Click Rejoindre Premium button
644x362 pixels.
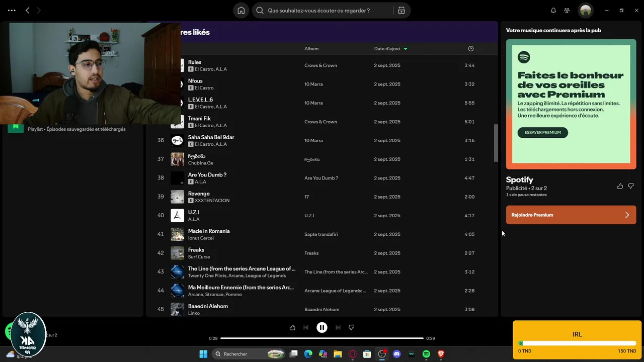[x=571, y=215]
